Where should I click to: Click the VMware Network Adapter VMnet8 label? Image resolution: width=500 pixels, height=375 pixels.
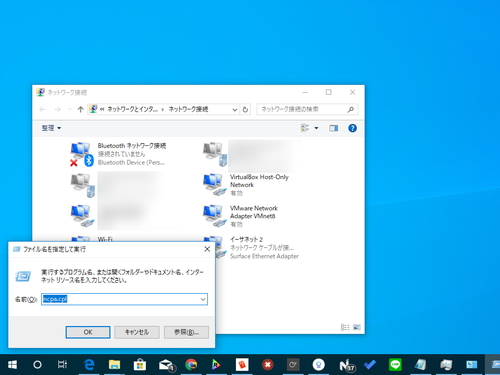pos(253,212)
